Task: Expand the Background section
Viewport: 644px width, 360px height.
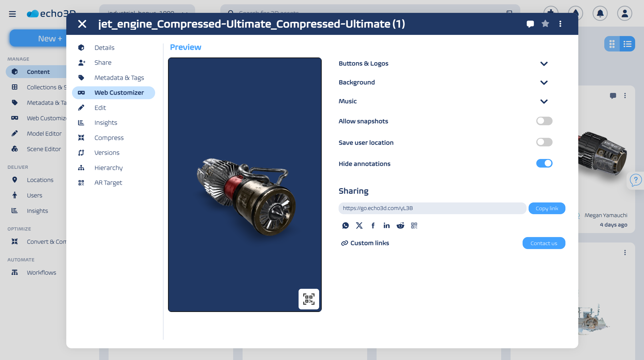Action: click(544, 83)
